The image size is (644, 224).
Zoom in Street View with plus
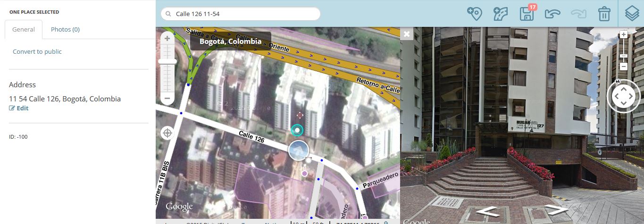click(x=624, y=34)
